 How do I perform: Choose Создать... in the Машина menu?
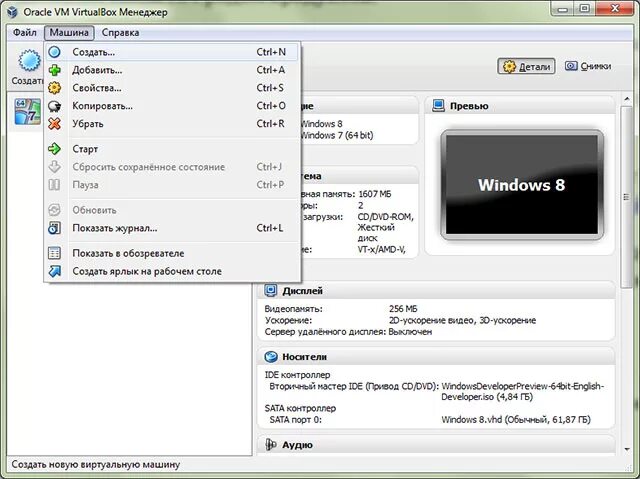point(172,52)
